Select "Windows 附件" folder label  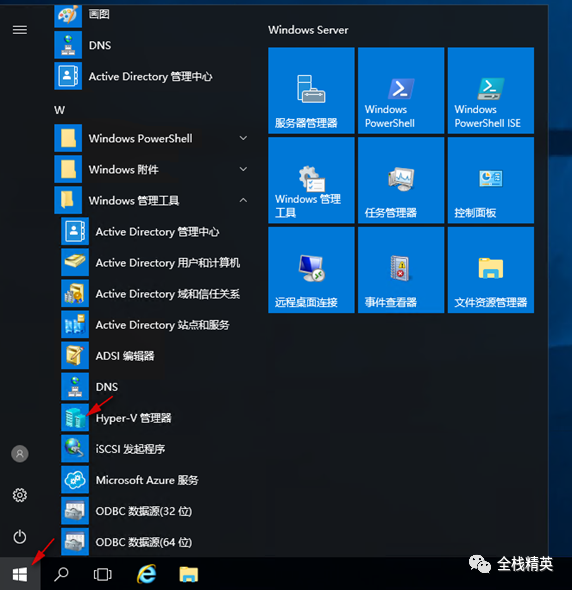[x=123, y=170]
